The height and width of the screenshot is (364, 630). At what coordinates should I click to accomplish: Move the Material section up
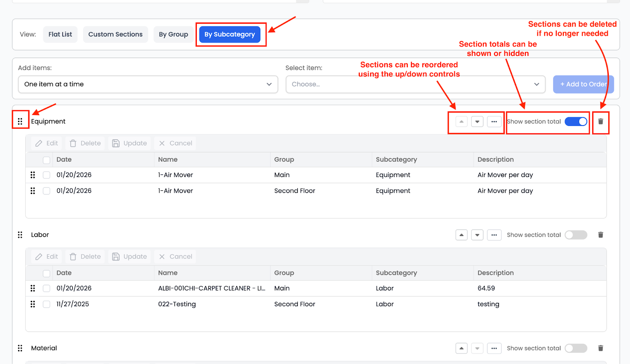[461, 348]
